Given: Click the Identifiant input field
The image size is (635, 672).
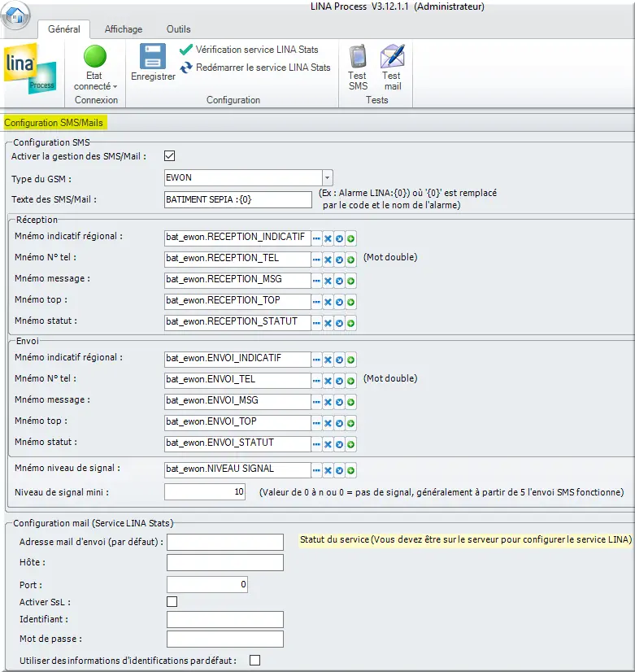Looking at the screenshot, I should (x=225, y=620).
